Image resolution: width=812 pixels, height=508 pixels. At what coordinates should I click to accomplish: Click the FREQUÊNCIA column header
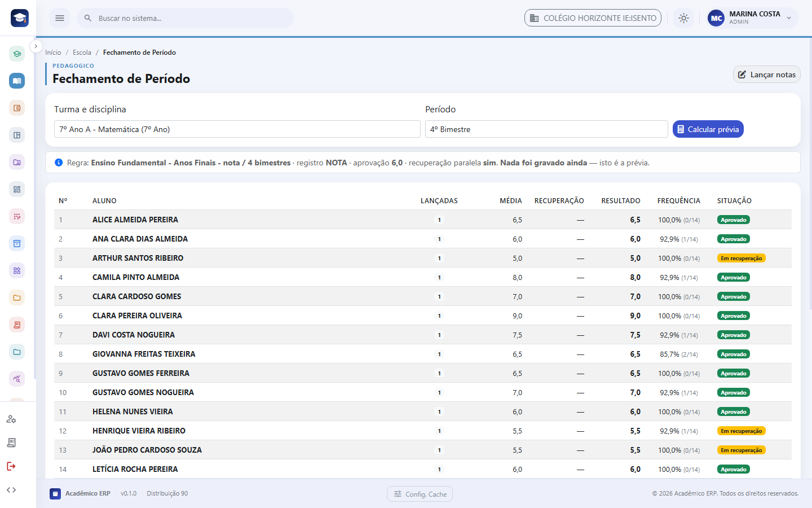[679, 201]
